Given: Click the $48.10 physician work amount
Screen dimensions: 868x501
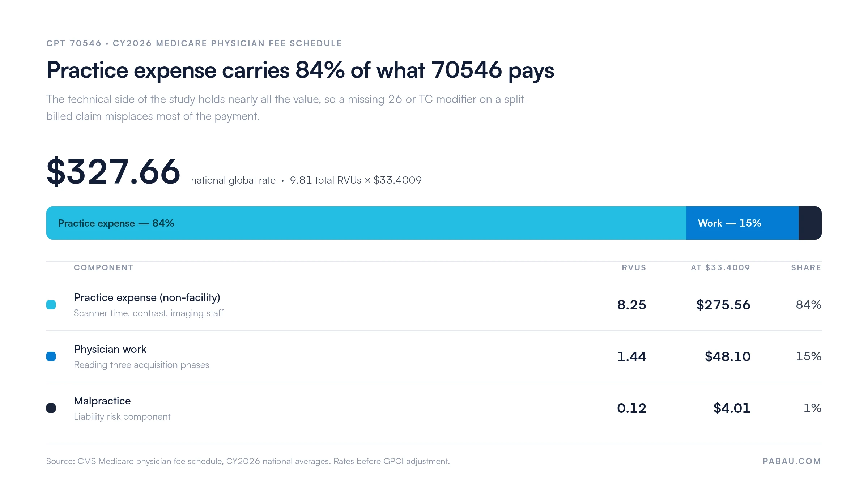Looking at the screenshot, I should [x=728, y=356].
